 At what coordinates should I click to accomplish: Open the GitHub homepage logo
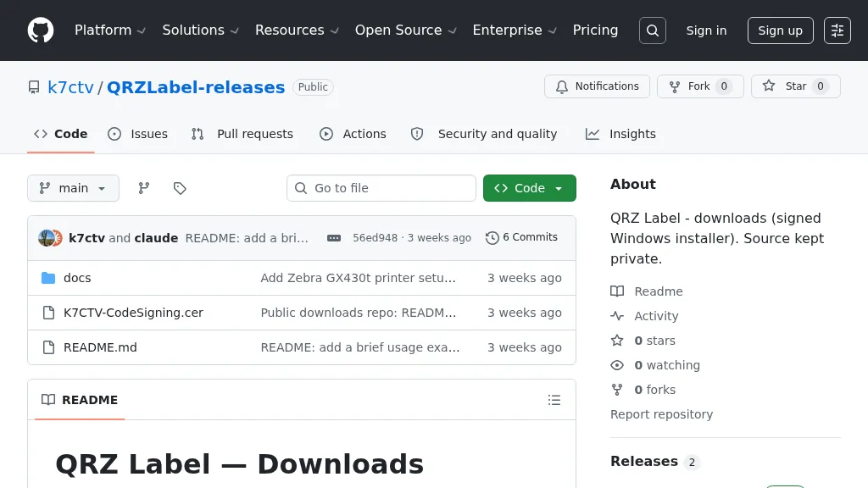41,30
